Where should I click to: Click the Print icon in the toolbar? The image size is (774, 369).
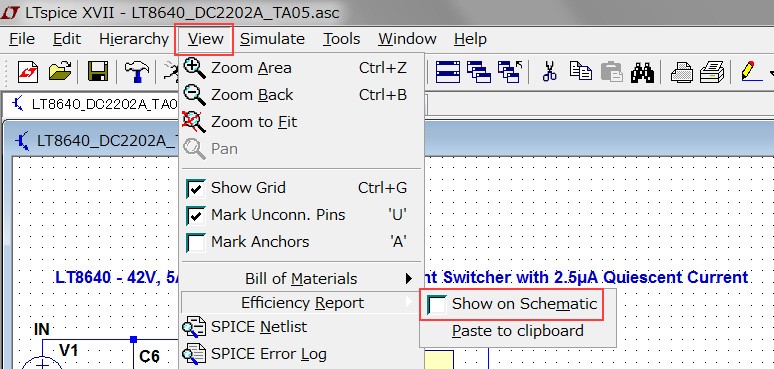click(x=682, y=73)
